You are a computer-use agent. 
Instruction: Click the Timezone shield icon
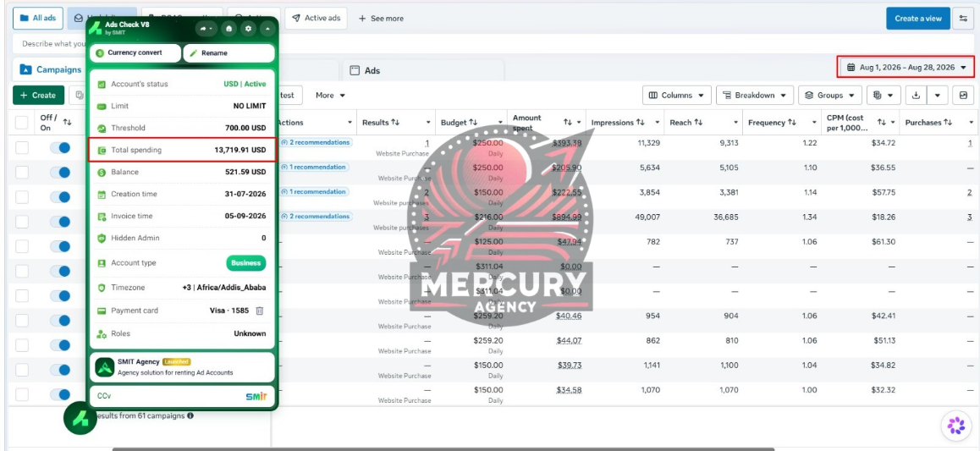102,288
